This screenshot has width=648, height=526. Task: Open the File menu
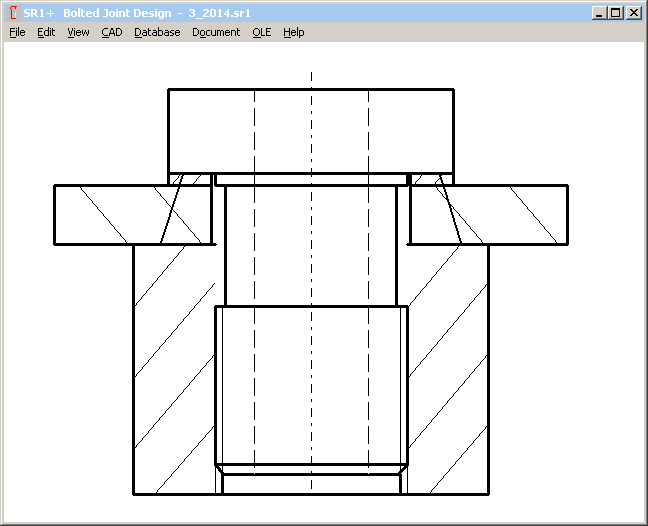[17, 32]
